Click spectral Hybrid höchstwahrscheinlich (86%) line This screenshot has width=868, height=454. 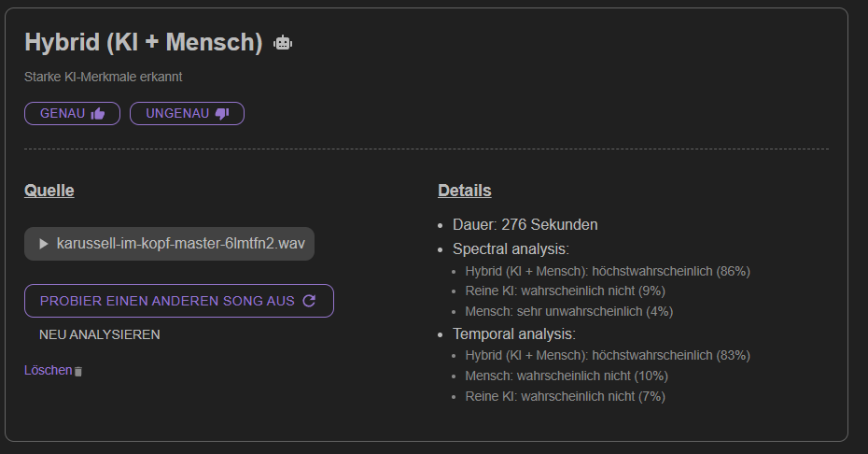608,272
